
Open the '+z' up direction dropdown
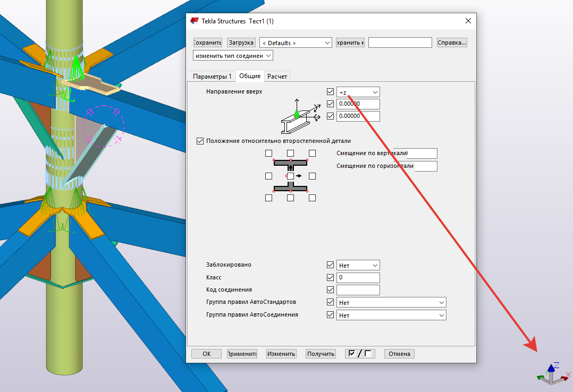coord(358,92)
